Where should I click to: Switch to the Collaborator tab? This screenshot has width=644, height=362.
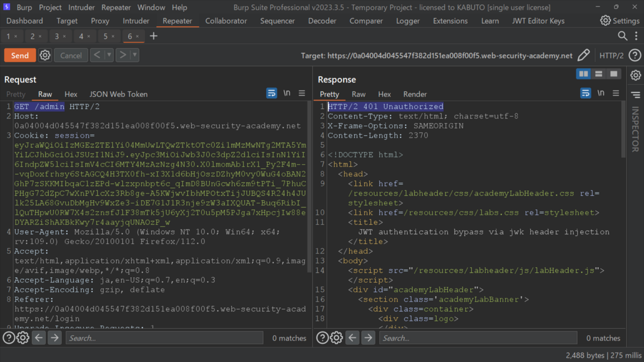[226, 21]
